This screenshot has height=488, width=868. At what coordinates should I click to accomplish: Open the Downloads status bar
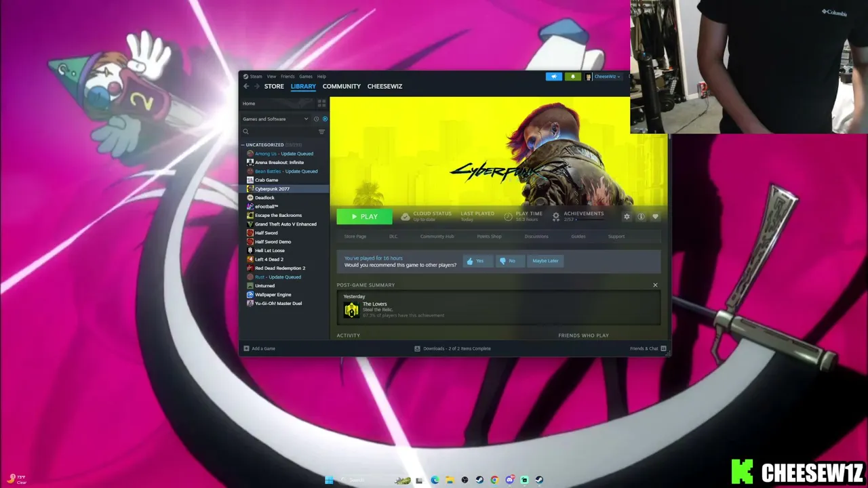453,348
